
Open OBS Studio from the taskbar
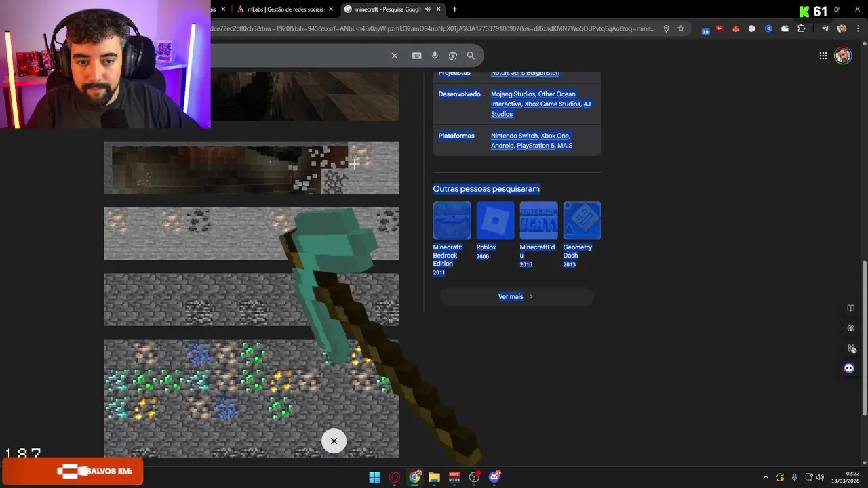tap(474, 477)
